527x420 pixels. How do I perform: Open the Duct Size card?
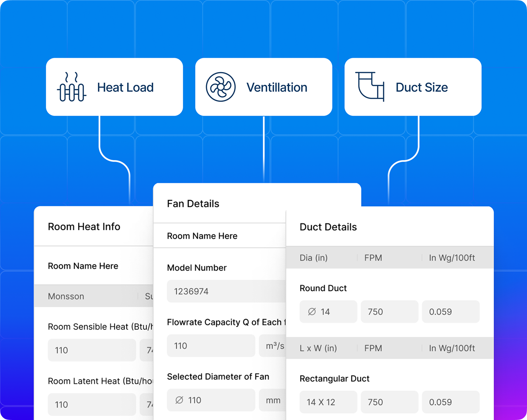[413, 87]
